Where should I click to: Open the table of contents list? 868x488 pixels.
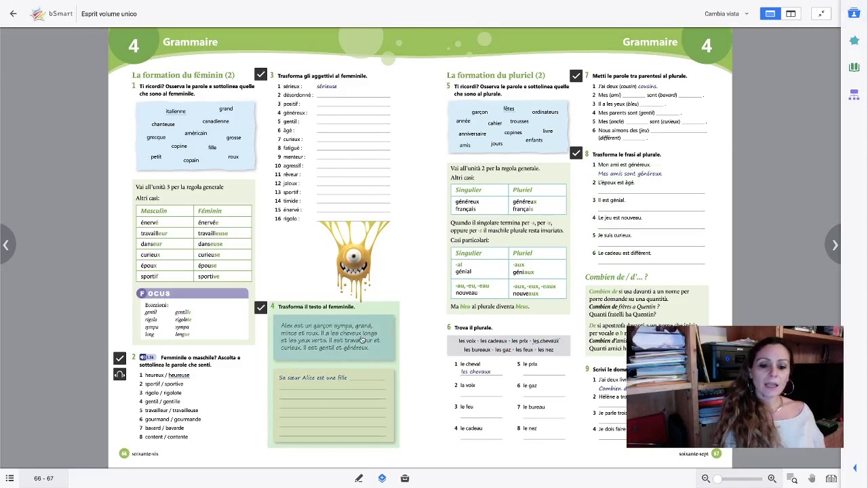coord(10,479)
